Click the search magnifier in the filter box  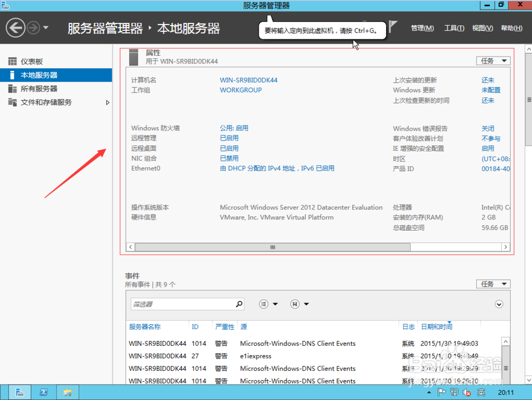pyautogui.click(x=239, y=304)
